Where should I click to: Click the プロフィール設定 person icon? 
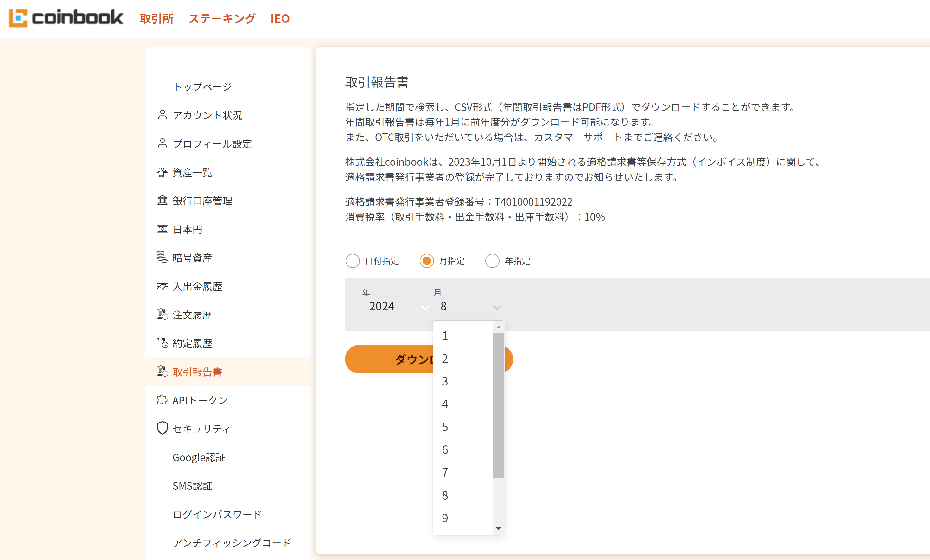[x=162, y=143]
